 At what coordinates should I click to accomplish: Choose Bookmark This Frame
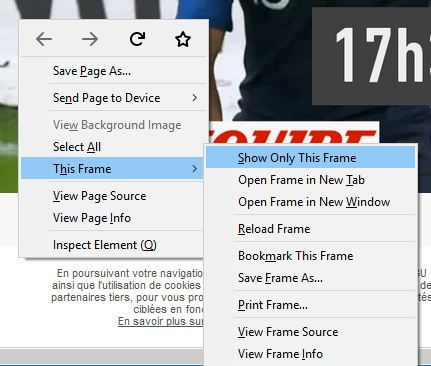pos(310,256)
